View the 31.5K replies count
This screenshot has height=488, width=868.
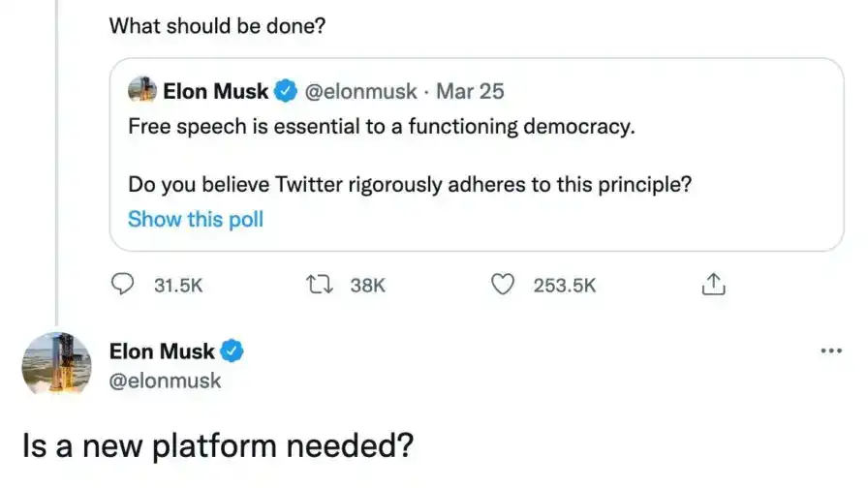point(178,286)
